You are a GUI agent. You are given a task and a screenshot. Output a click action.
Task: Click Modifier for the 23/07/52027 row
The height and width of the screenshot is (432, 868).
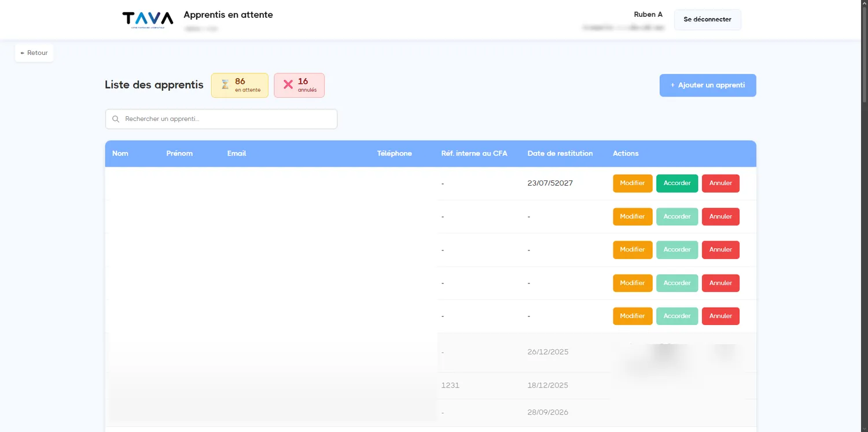point(632,183)
